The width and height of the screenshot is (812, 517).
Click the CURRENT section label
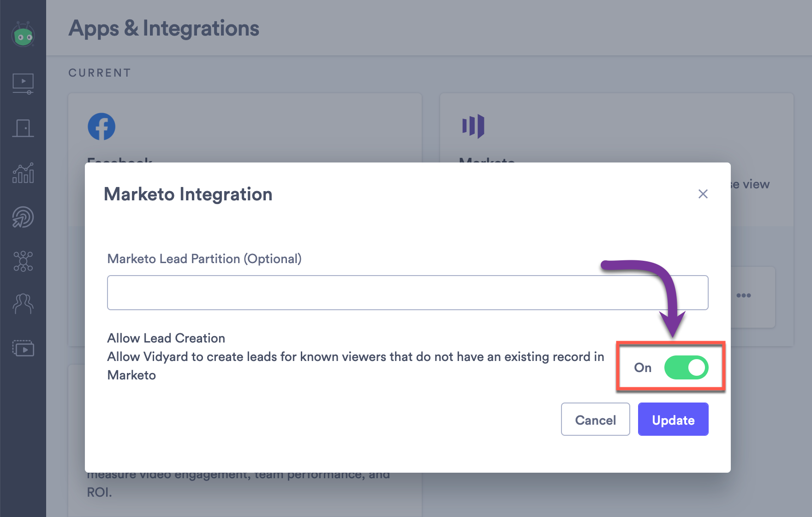point(100,73)
